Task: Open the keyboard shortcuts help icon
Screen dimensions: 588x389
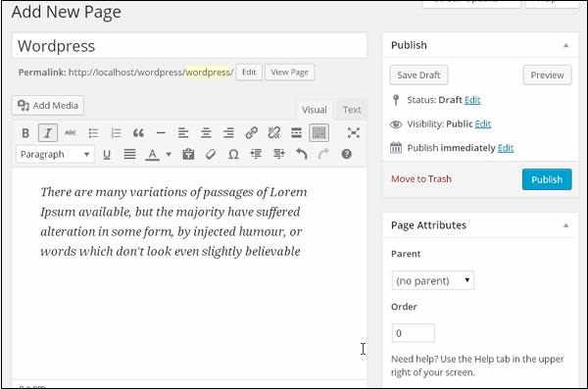Action: point(347,154)
